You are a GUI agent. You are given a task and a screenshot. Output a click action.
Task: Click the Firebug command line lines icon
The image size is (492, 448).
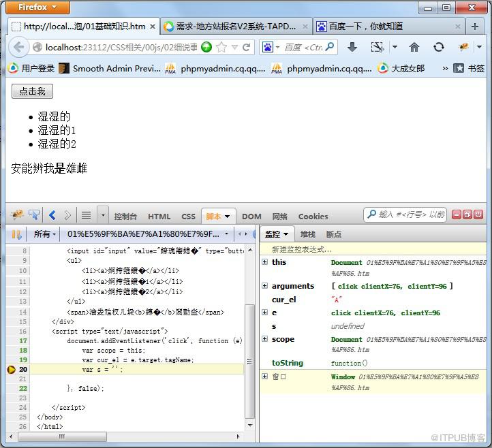coord(87,215)
